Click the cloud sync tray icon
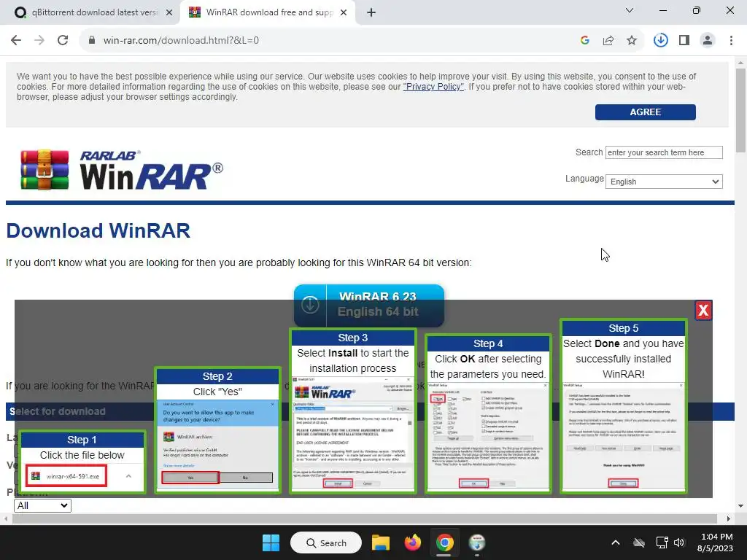The height and width of the screenshot is (560, 747). (x=639, y=542)
